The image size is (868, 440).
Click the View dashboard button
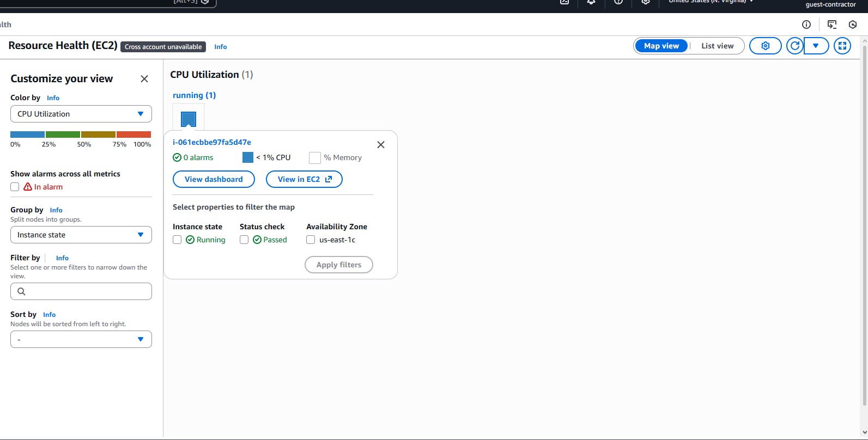[214, 179]
